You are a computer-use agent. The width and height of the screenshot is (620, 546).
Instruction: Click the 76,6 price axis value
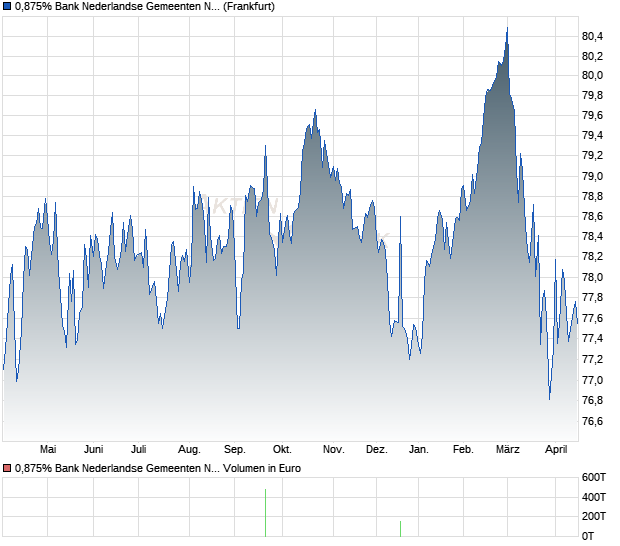point(593,421)
